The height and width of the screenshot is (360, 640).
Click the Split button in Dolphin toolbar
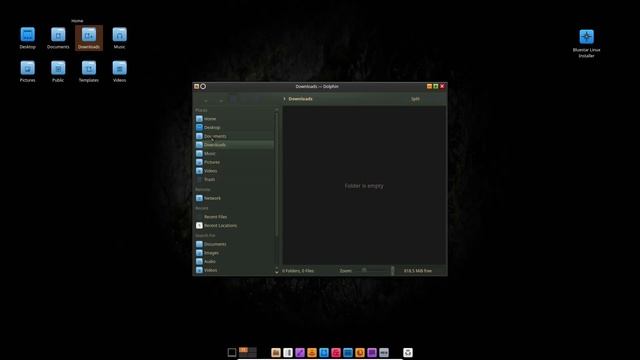[x=415, y=99]
